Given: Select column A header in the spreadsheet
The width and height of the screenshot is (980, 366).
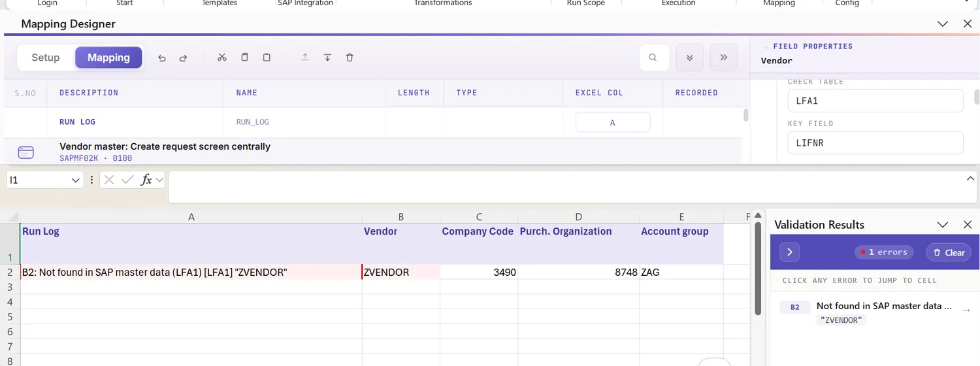Looking at the screenshot, I should coord(191,217).
